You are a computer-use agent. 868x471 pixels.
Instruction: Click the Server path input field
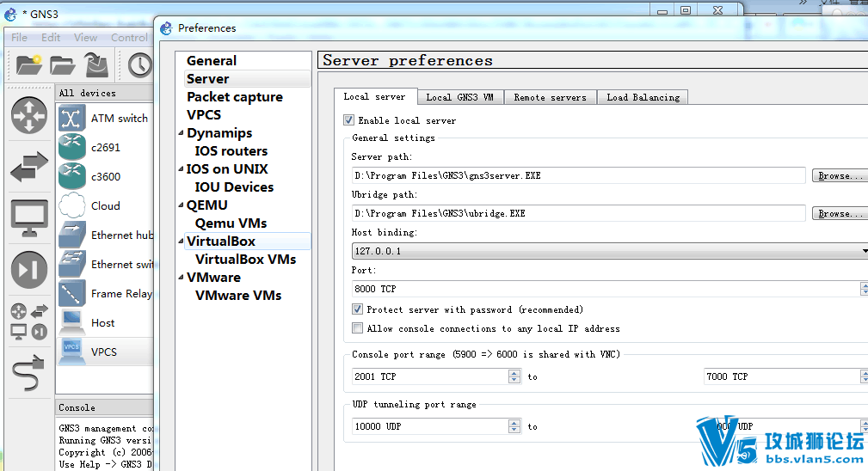[578, 176]
